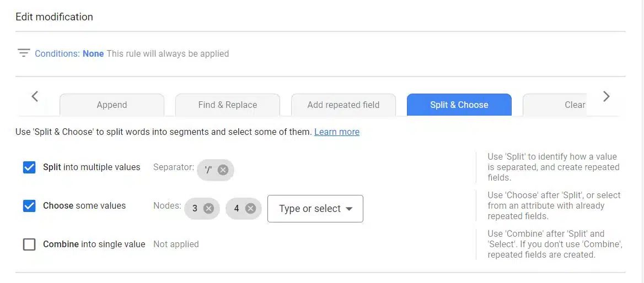The image size is (644, 283).
Task: Open the Learn more link
Action: coord(337,132)
